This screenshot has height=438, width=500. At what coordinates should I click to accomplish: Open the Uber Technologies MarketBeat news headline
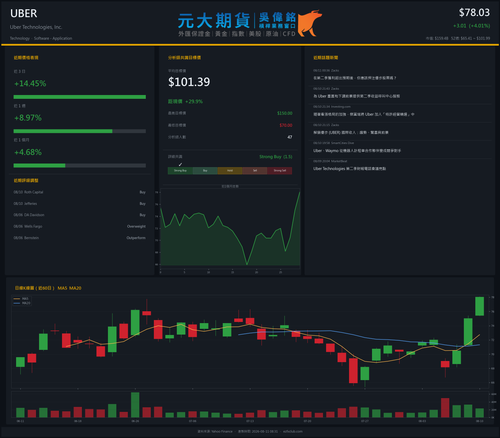coord(349,169)
